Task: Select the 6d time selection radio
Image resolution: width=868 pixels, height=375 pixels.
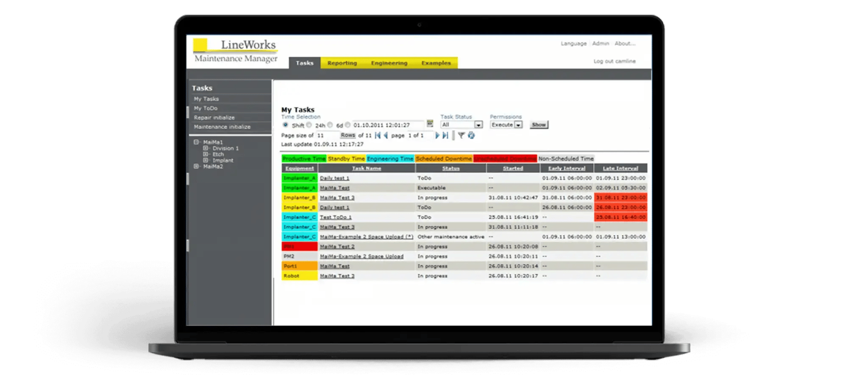Action: pyautogui.click(x=330, y=125)
